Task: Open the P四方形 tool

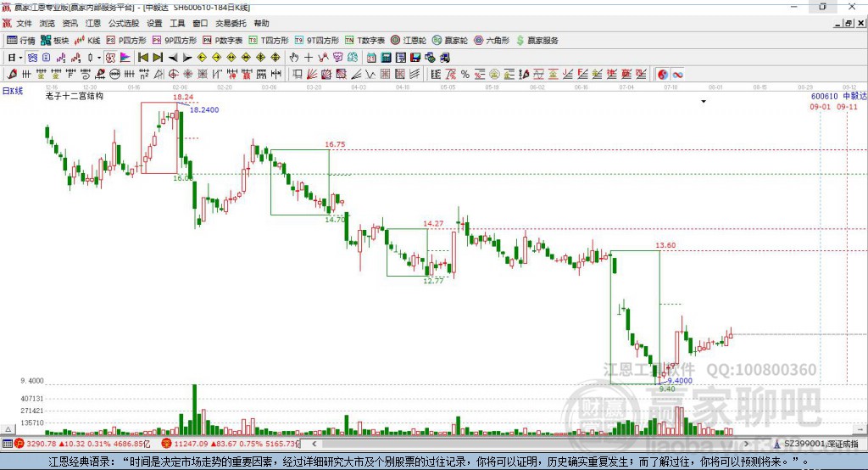Action: 126,41
